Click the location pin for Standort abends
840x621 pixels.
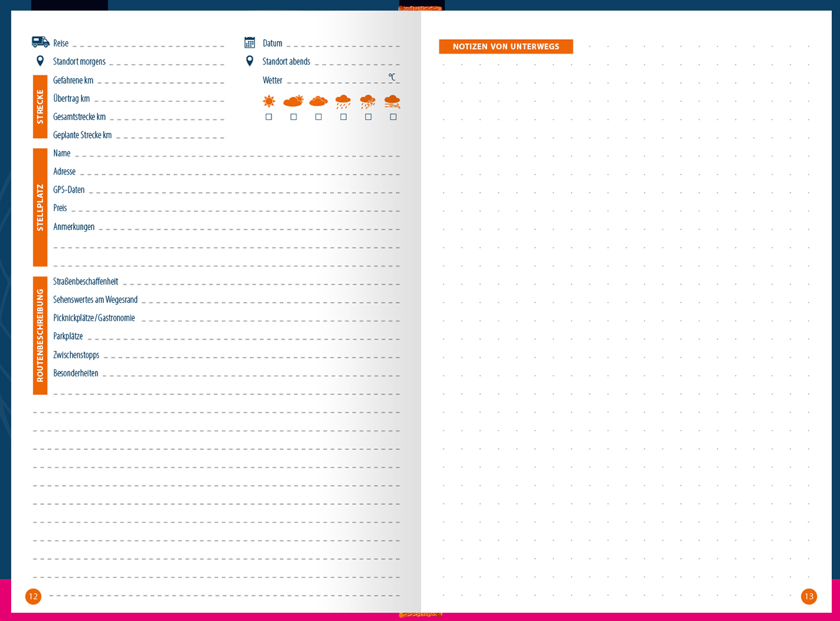[x=250, y=61]
